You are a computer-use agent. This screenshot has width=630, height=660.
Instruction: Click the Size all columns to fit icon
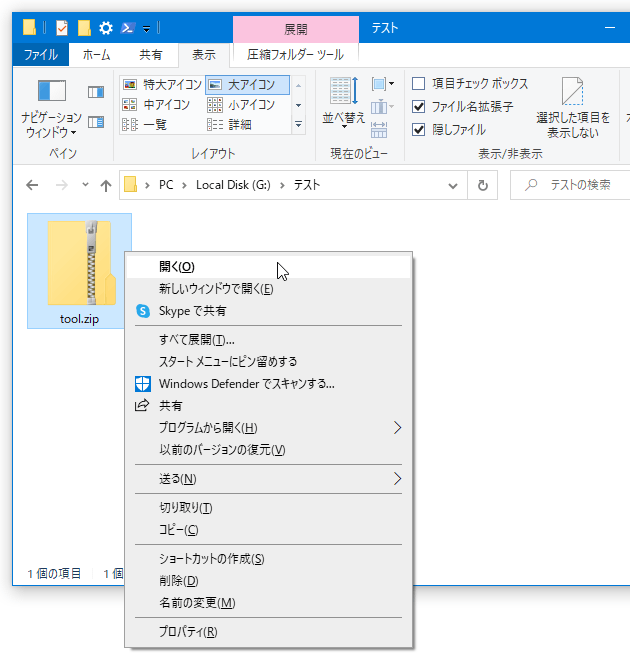(379, 130)
